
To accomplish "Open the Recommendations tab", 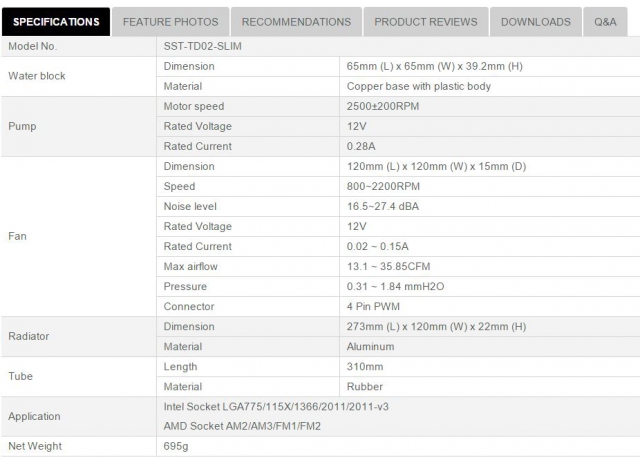I will pyautogui.click(x=296, y=21).
